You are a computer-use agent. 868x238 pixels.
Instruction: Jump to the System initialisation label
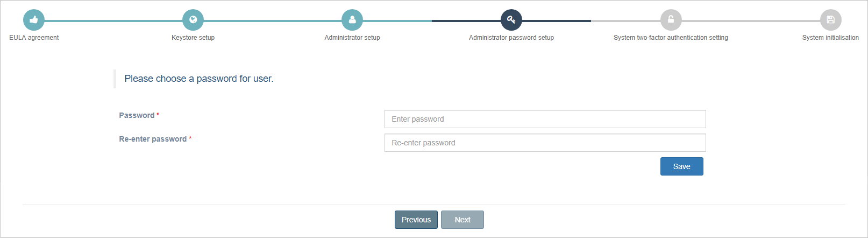[x=830, y=38]
